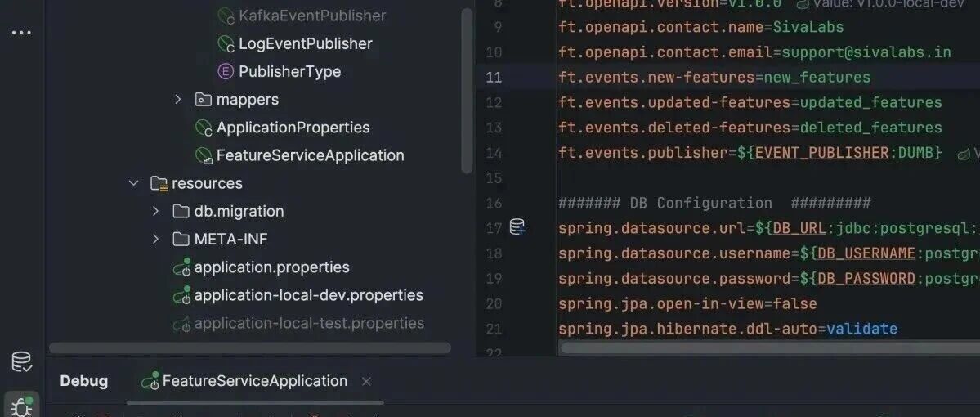
Task: Click the datasource gutter icon on line 17
Action: [517, 227]
